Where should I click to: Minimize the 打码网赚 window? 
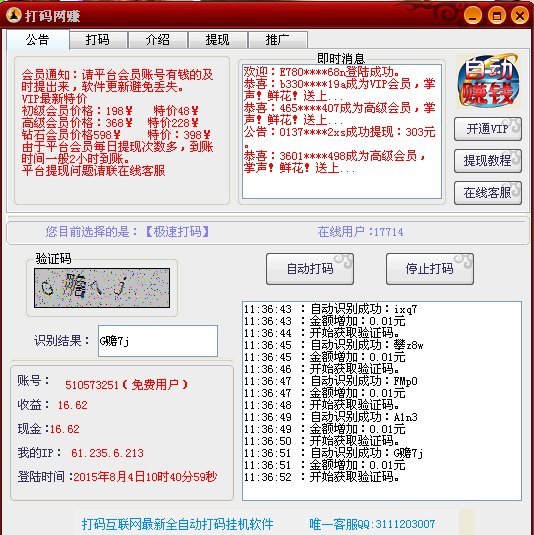[473, 16]
